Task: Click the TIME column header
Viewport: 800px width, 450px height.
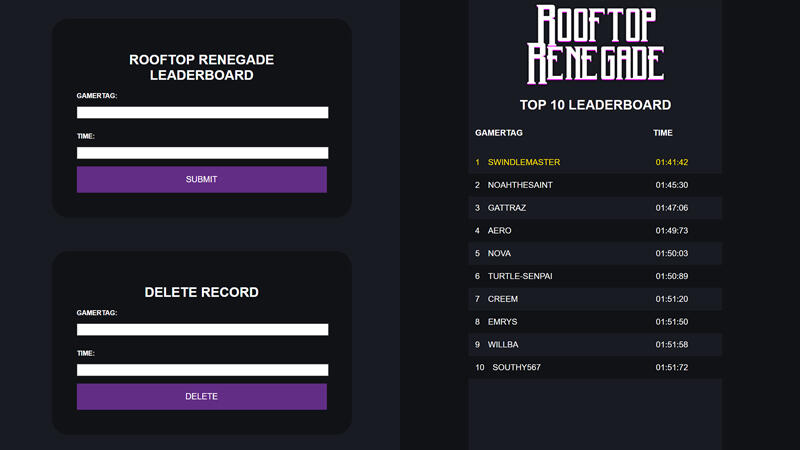Action: [x=663, y=133]
